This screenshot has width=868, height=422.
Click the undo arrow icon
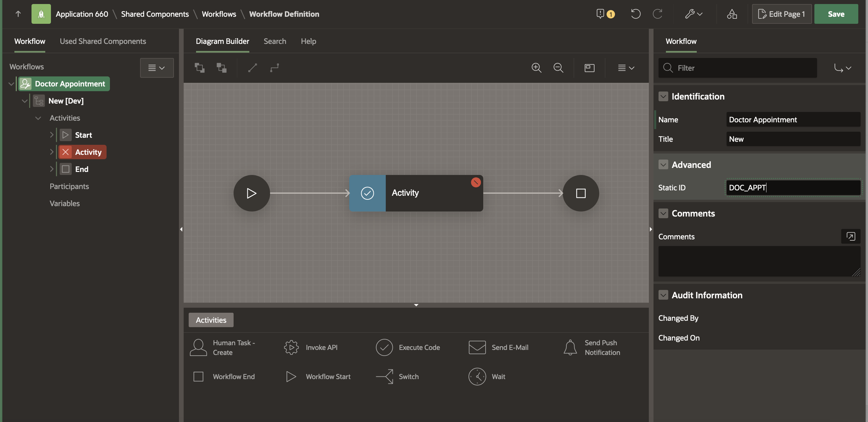click(635, 14)
